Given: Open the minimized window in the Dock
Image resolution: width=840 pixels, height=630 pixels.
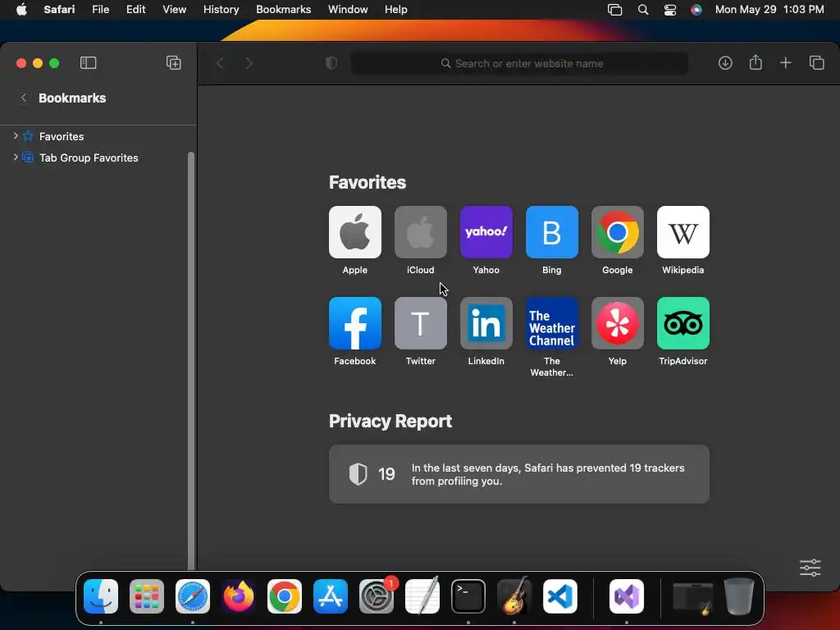Looking at the screenshot, I should coord(692,598).
